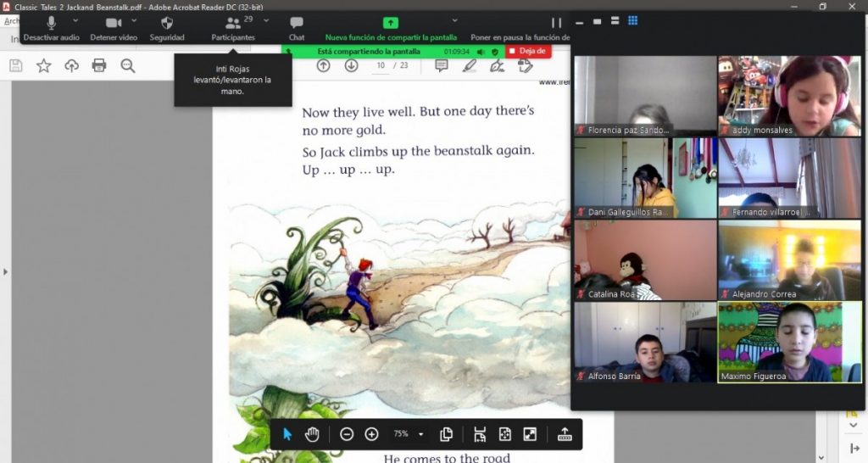Viewport: 868px width, 463px height.
Task: Enter full screen mode in Acrobat toolbar
Action: pyautogui.click(x=530, y=434)
